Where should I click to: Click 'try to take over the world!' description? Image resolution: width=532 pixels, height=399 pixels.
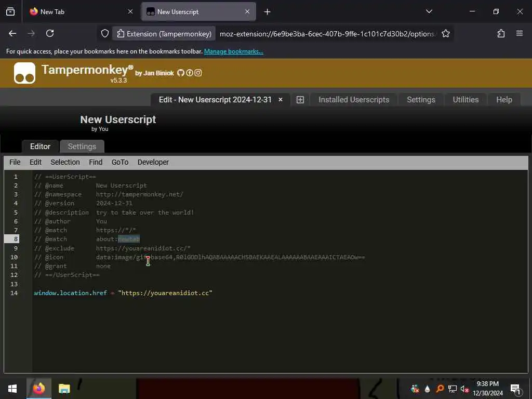click(145, 212)
